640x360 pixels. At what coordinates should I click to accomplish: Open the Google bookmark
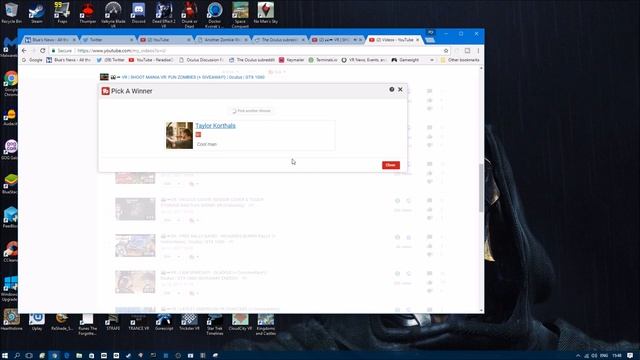(32, 60)
